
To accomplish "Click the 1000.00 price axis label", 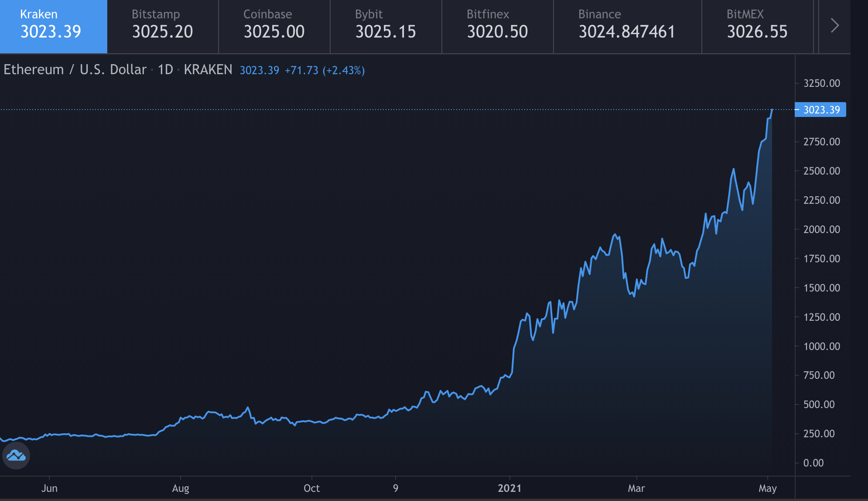I will coord(822,346).
